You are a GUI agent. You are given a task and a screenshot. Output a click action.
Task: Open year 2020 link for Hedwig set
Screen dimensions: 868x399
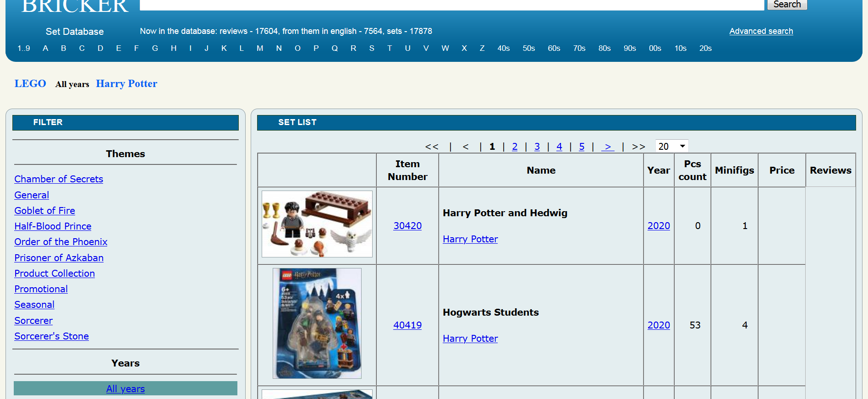point(659,226)
